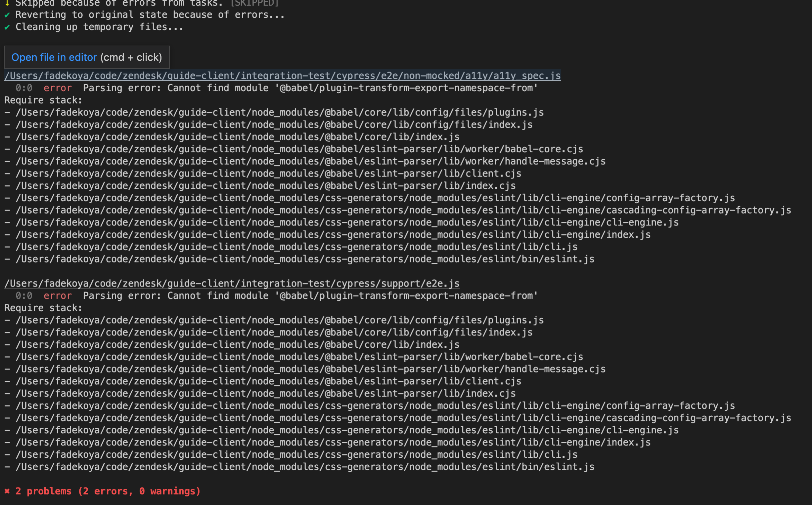812x505 pixels.
Task: Click the red cross before "2 problems"
Action: (x=7, y=491)
